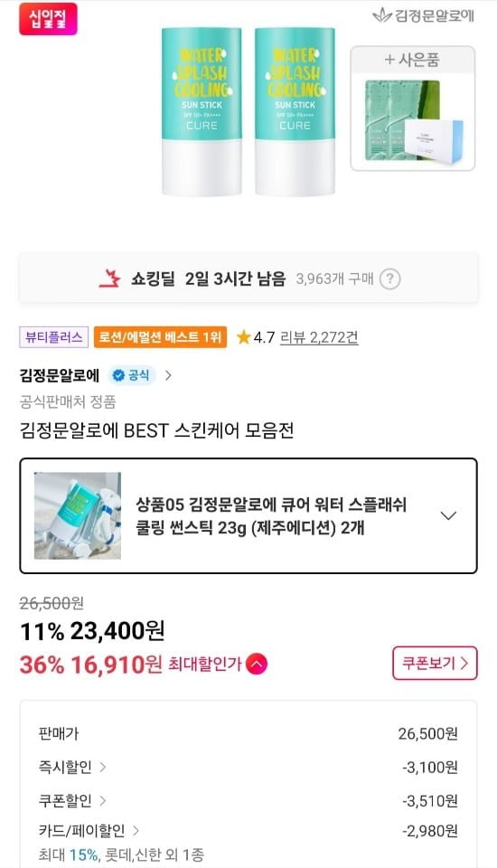
Task: Open the 김정문알로에 brand logo at top
Action: (424, 15)
